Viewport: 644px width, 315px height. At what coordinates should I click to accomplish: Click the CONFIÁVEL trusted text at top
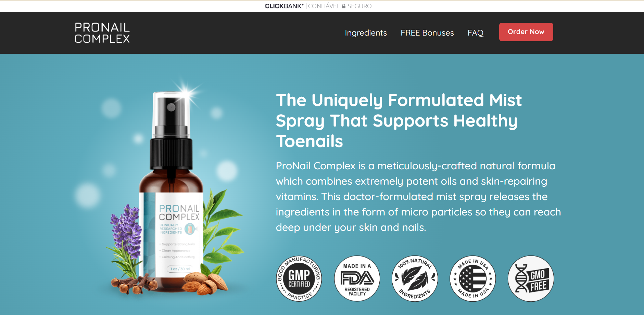pos(324,6)
